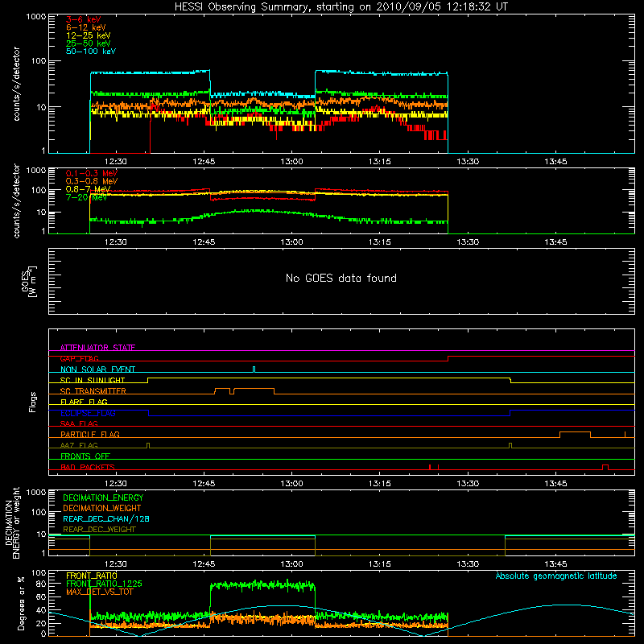This screenshot has height=644, width=644.
Task: Click the SC_IN_SUNLIGHT flag label
Action: pos(93,380)
